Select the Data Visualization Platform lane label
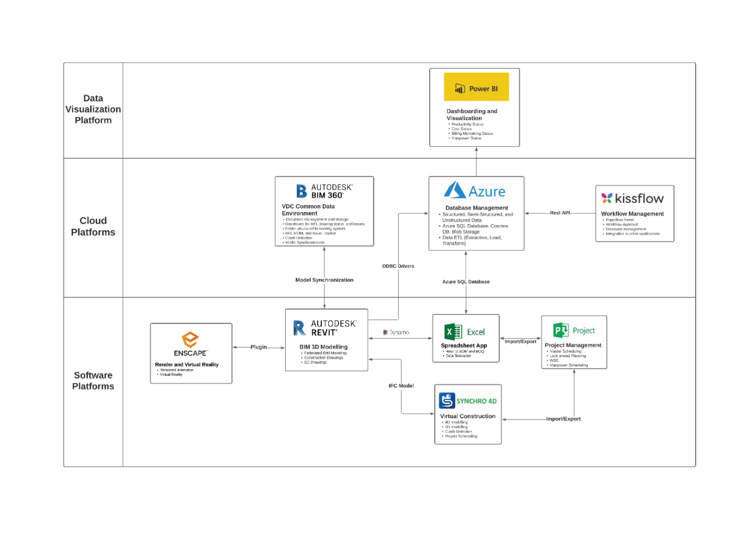The image size is (756, 535). pyautogui.click(x=93, y=109)
